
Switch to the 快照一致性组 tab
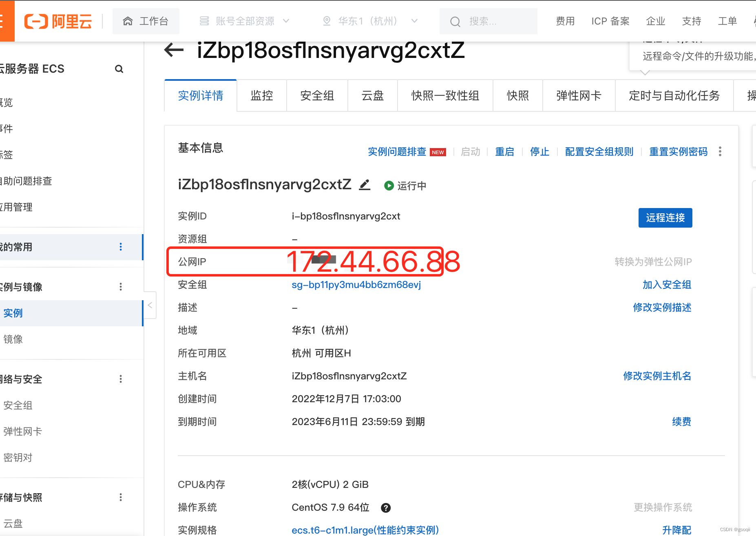pos(445,95)
